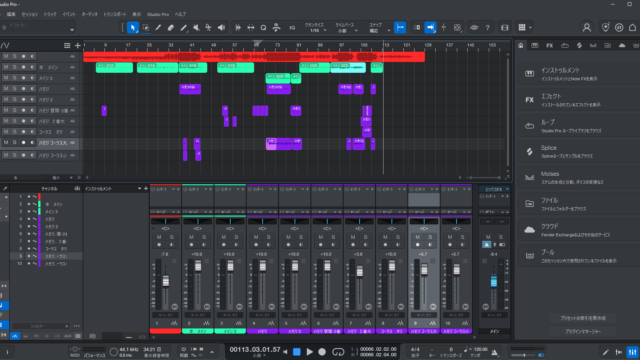Open the Help menu
Screen dimensions: 640x360
coord(180,14)
